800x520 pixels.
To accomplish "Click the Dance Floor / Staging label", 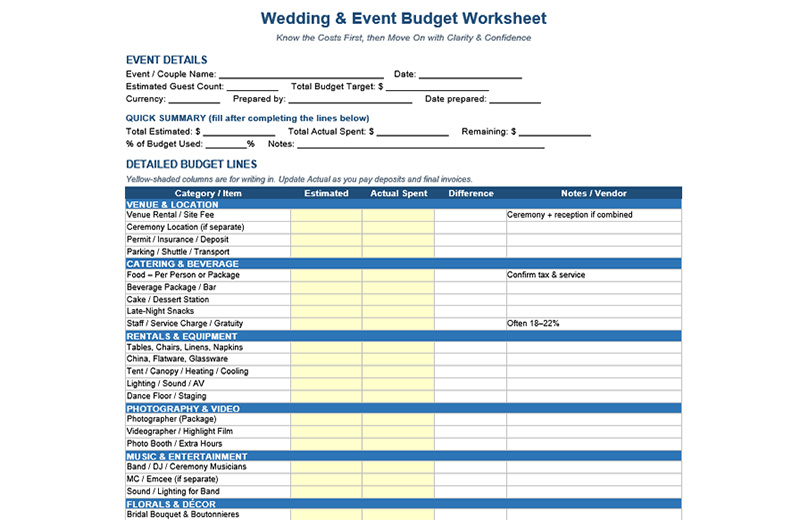I will [x=166, y=396].
